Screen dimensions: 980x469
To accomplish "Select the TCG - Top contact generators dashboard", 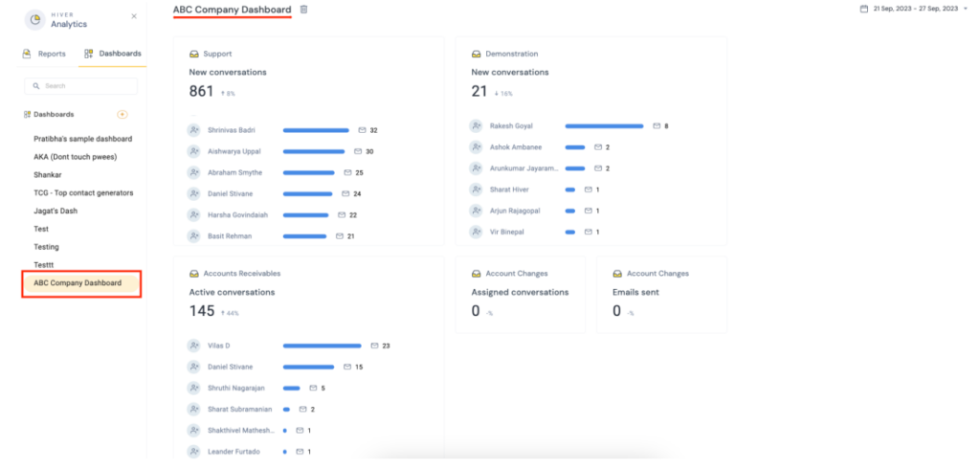I will coord(83,192).
